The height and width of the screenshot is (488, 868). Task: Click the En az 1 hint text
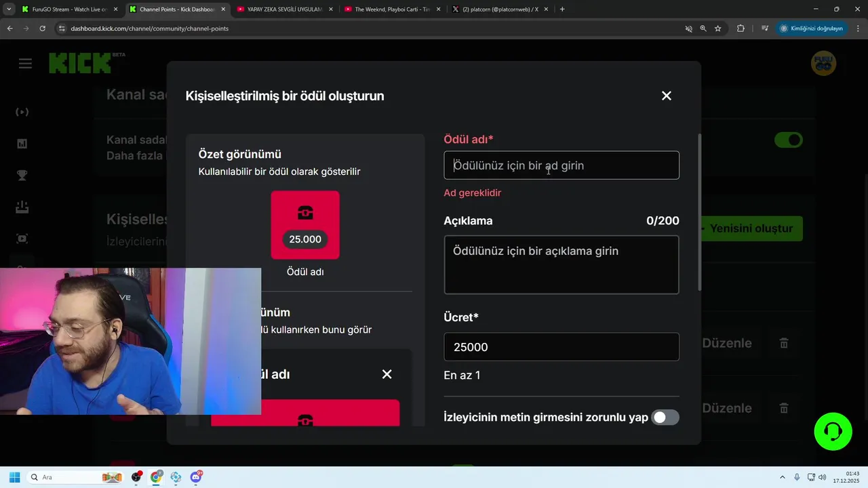462,375
